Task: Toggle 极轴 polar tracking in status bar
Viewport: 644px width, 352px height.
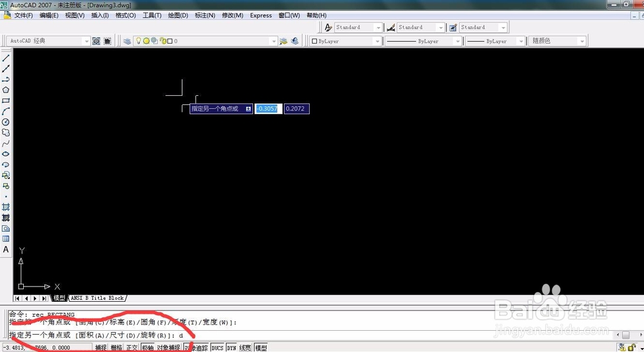Action: (147, 347)
